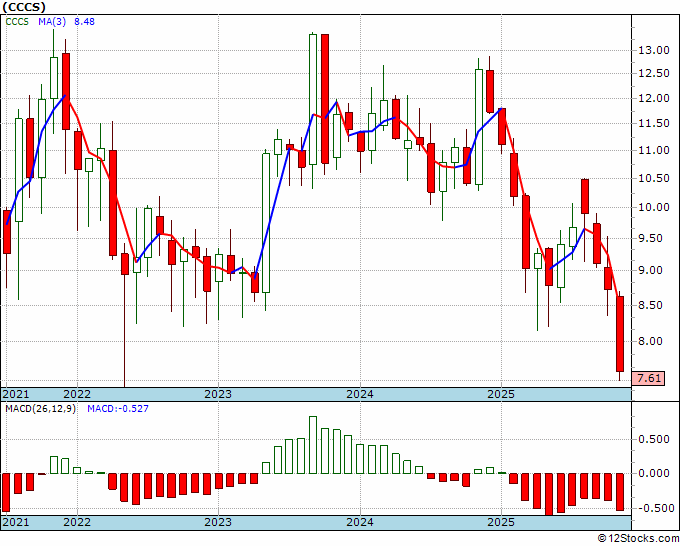Click the (CCCS) chart title
The image size is (680, 546).
23,7
